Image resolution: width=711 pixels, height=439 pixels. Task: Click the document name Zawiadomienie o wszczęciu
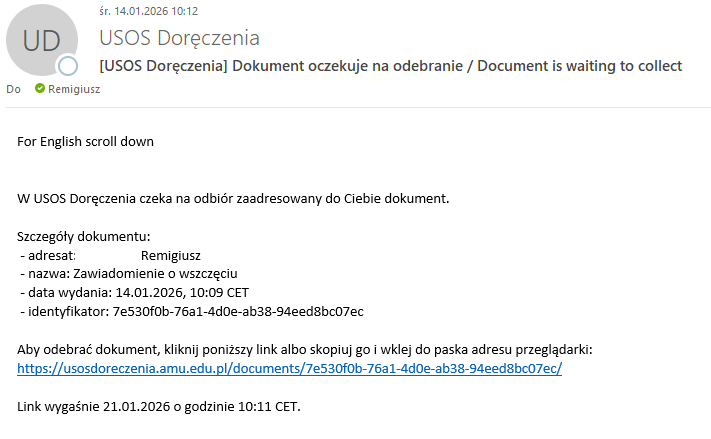(154, 273)
